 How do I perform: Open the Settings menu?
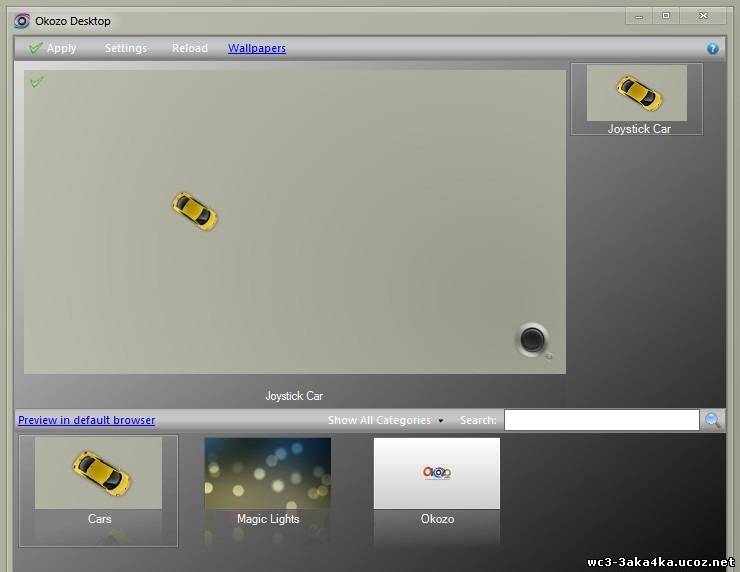pyautogui.click(x=126, y=48)
